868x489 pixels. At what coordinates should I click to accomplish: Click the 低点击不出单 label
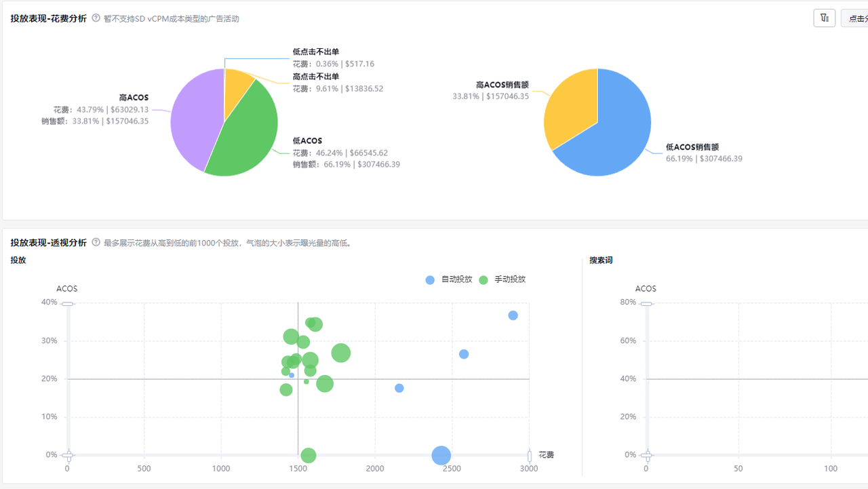pos(316,52)
